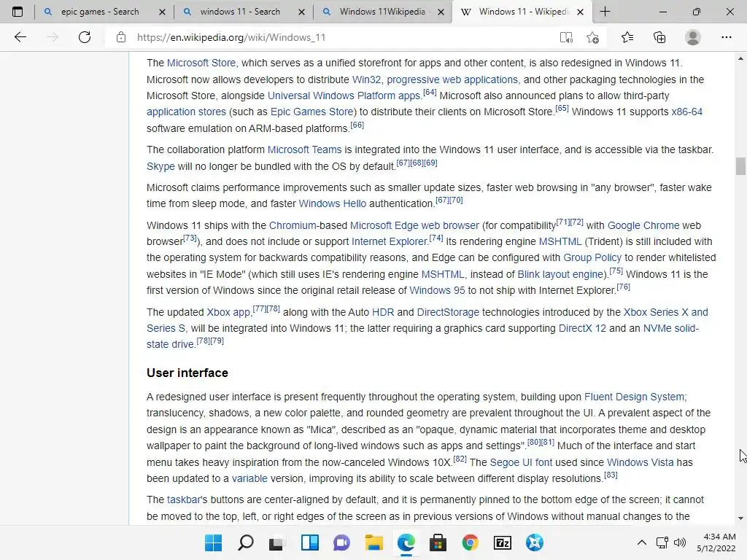Open a new browser tab
The width and height of the screenshot is (747, 560).
pyautogui.click(x=605, y=12)
